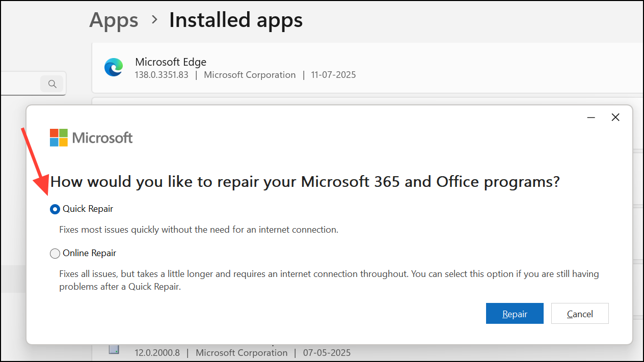Image resolution: width=644 pixels, height=362 pixels.
Task: Select the Microsoft Edge app name
Action: point(171,62)
